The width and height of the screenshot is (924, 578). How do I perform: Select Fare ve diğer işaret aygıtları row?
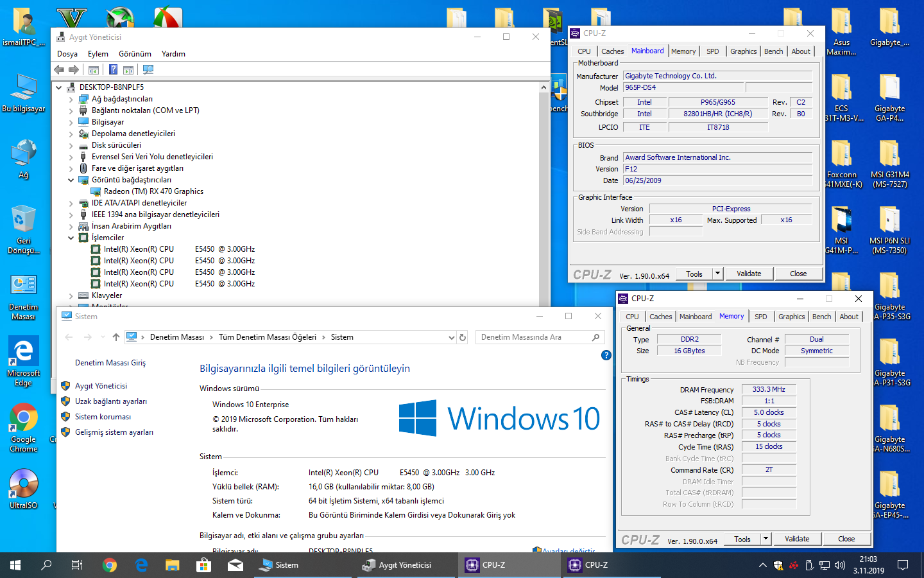tap(137, 168)
